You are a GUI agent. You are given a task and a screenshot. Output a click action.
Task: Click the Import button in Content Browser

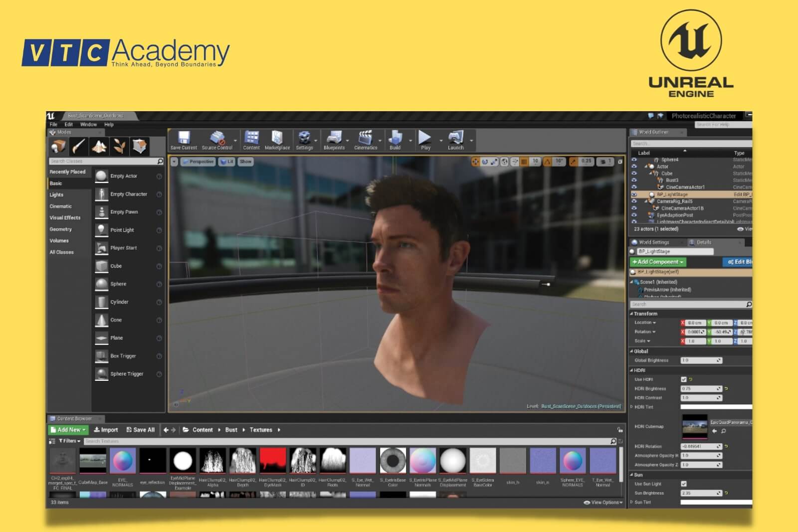click(106, 430)
